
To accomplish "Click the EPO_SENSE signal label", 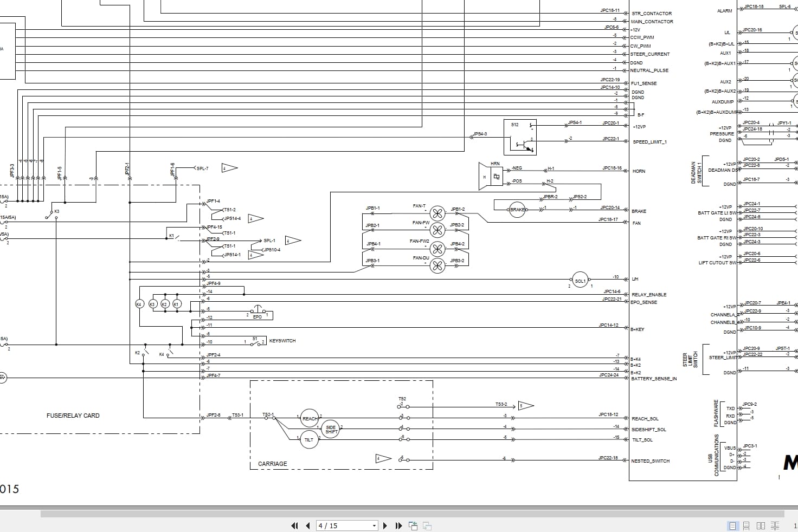I will [644, 302].
